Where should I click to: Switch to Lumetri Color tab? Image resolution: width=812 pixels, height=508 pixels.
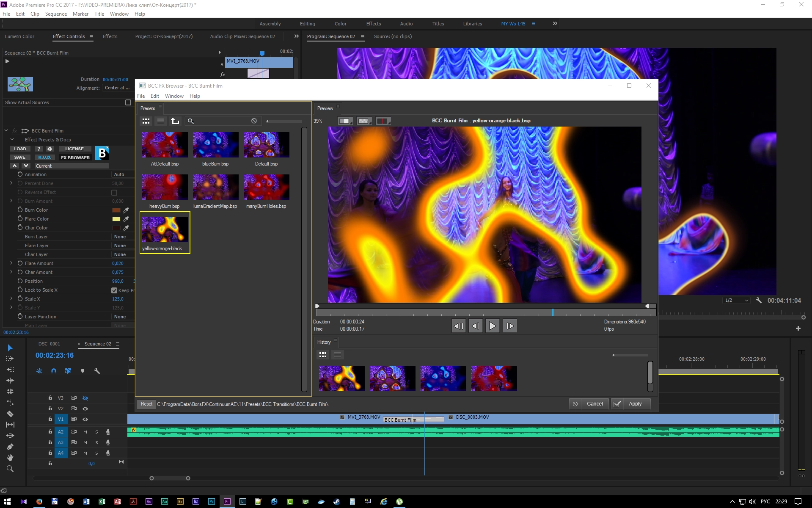pyautogui.click(x=19, y=36)
